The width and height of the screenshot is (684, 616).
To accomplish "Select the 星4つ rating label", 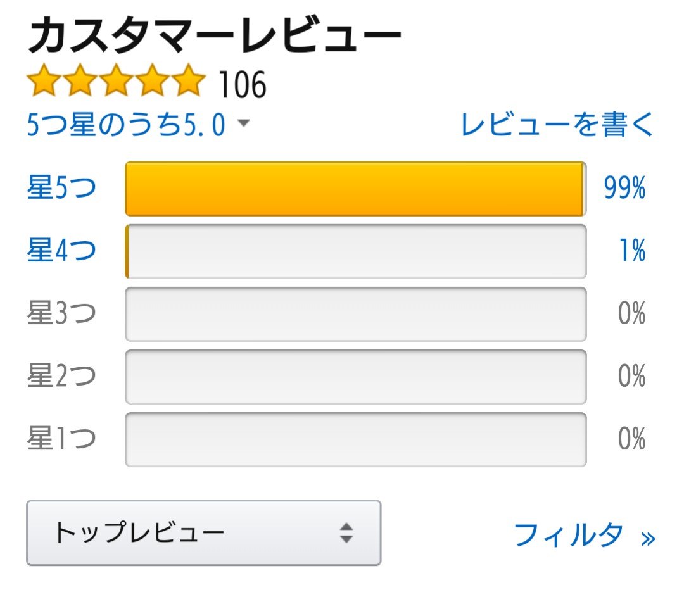I will click(x=61, y=250).
